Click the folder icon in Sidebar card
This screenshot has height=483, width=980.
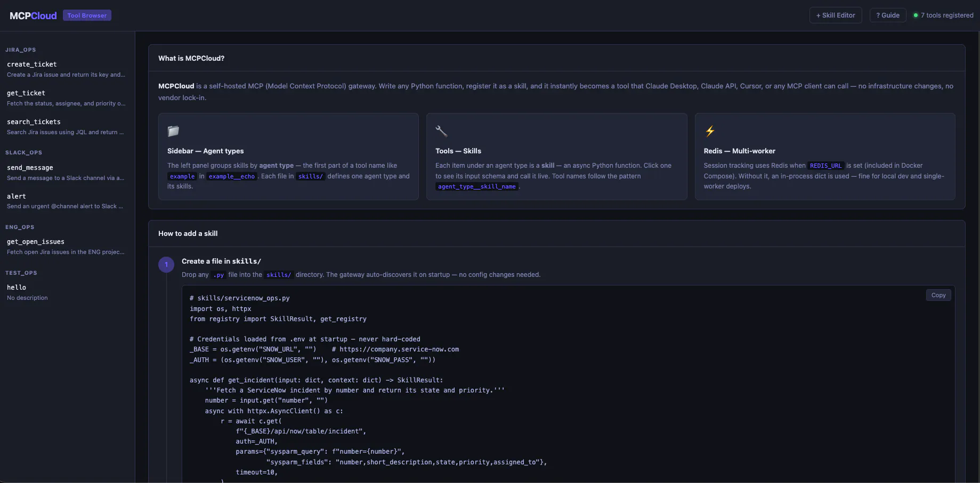click(173, 131)
